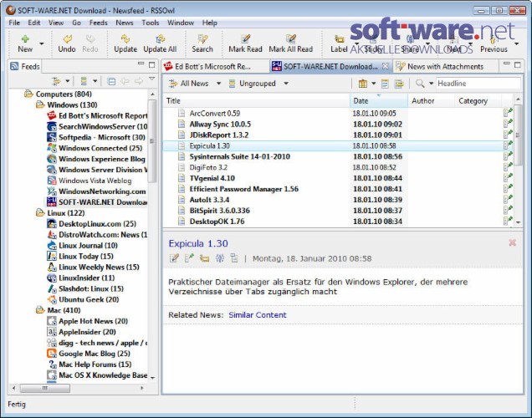Collapse all feeds with the collapse icon

[111, 81]
